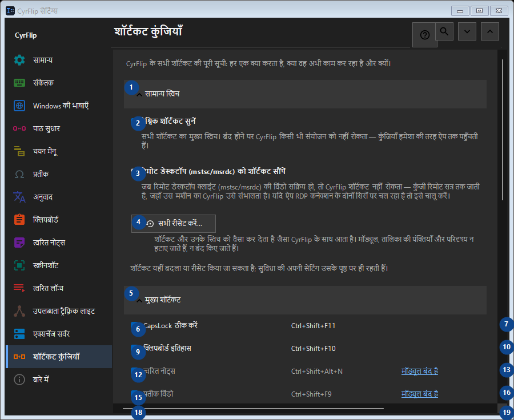Select the प्रतीक omega icon

pyautogui.click(x=19, y=174)
